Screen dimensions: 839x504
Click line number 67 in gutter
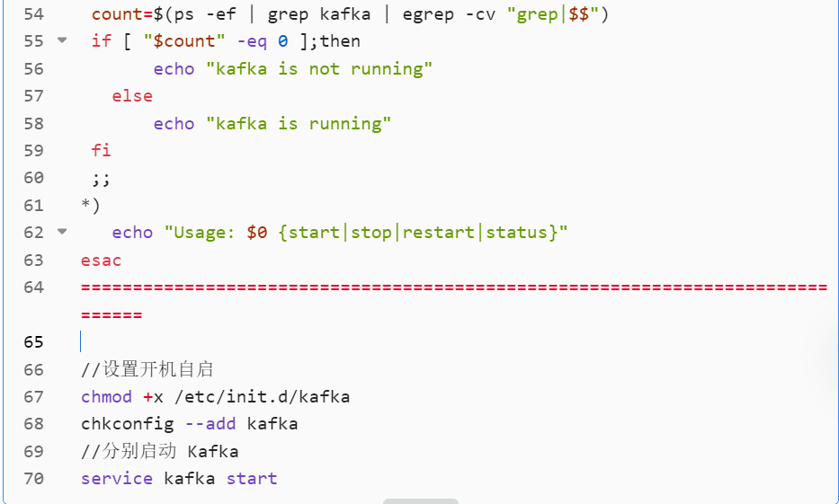[33, 397]
